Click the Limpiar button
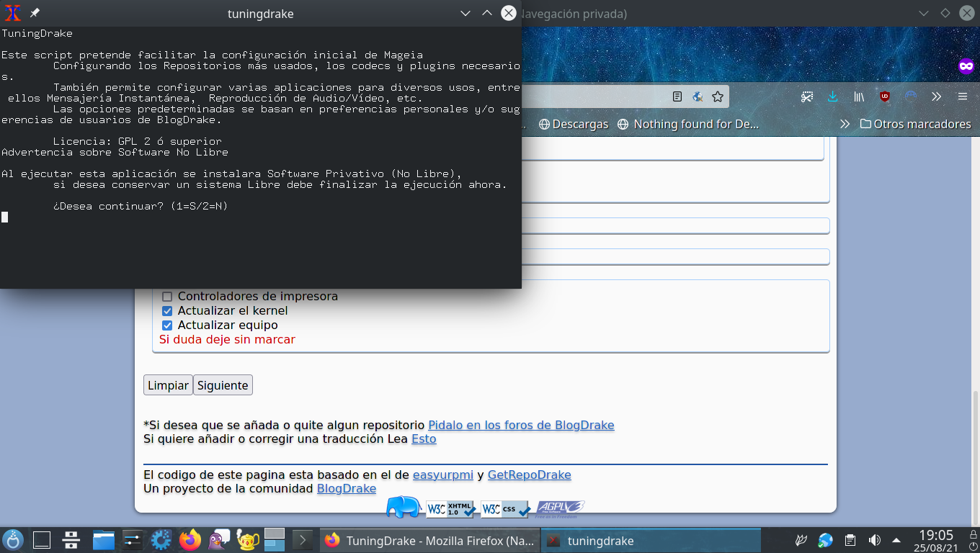The width and height of the screenshot is (980, 553). [168, 385]
